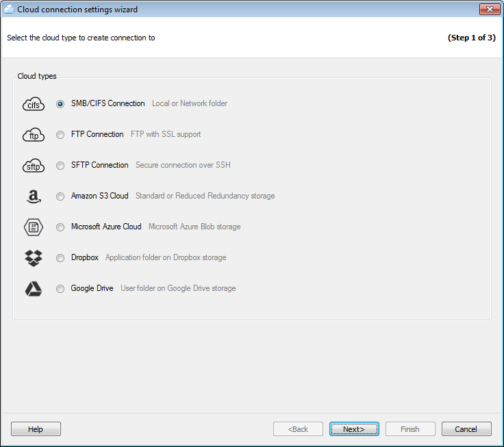Image resolution: width=504 pixels, height=447 pixels.
Task: Click the SFTP cloud icon
Action: pos(34,166)
